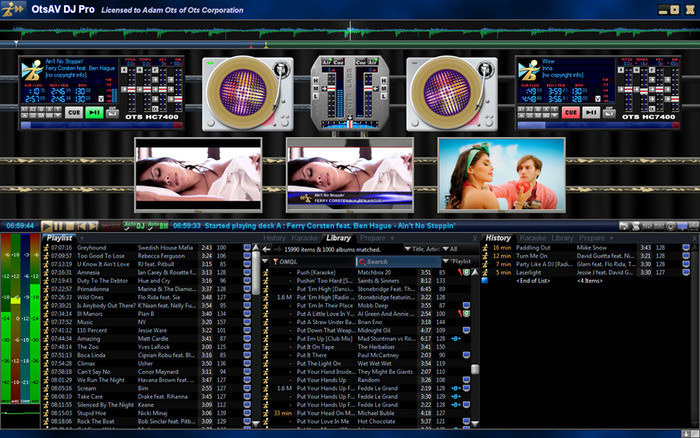Open the Library tab in the right panel
Screen dimensions: 700x438
click(x=562, y=238)
